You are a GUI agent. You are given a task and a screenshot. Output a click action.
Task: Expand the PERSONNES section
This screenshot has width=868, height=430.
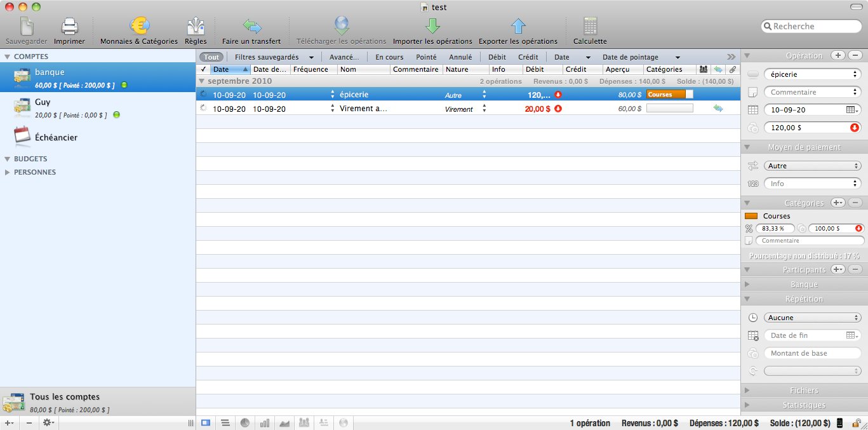pos(7,172)
